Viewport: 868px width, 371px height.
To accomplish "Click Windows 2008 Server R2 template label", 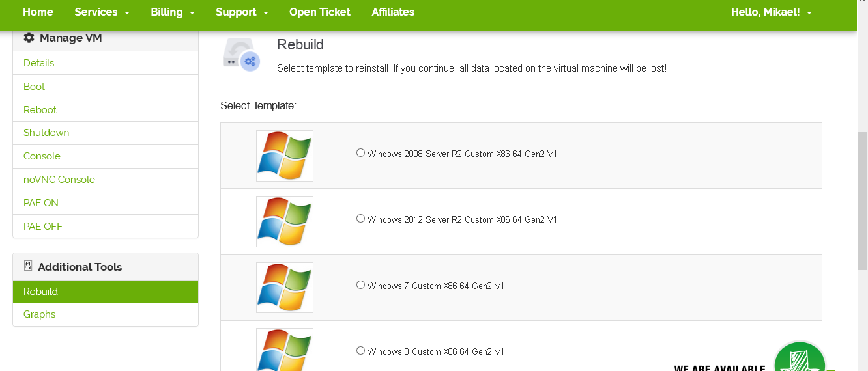I will 462,154.
